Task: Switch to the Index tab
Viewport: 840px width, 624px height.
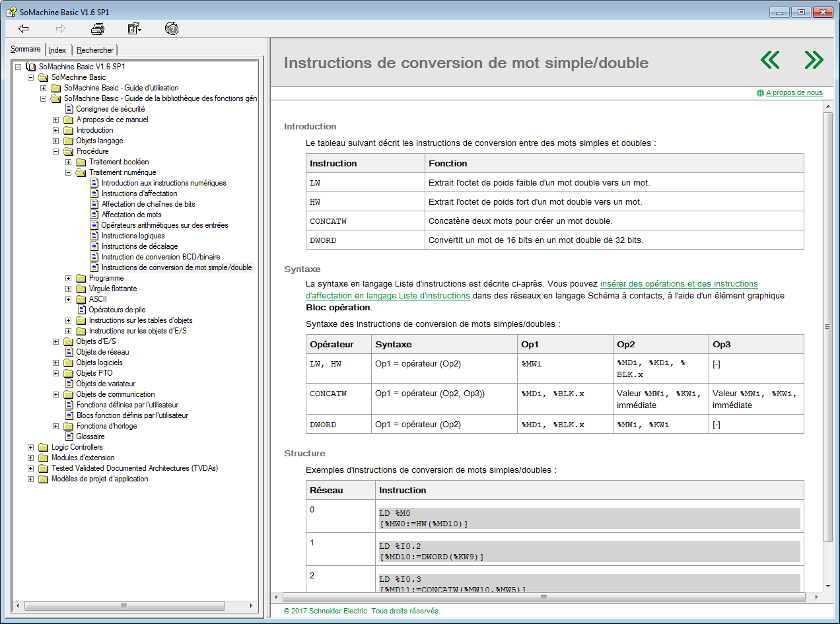Action: 57,50
